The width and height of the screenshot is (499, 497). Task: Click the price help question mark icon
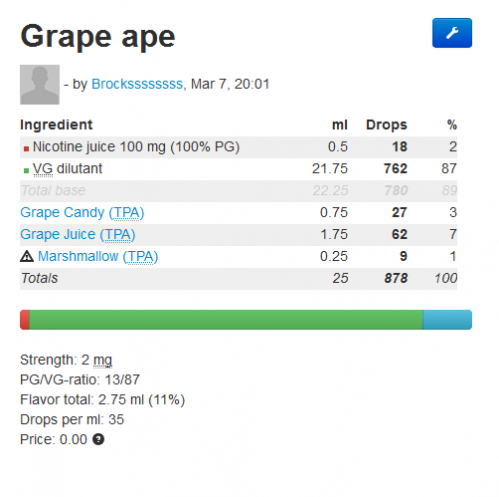[98, 439]
